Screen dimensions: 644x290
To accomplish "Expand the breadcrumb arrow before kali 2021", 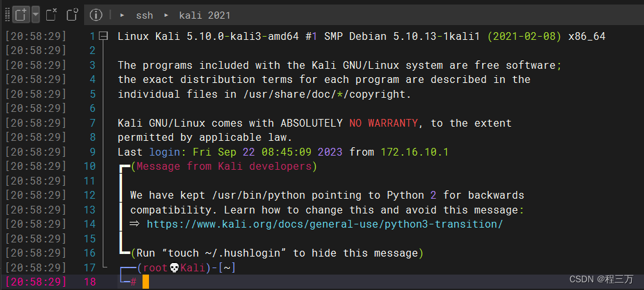I will (x=166, y=15).
